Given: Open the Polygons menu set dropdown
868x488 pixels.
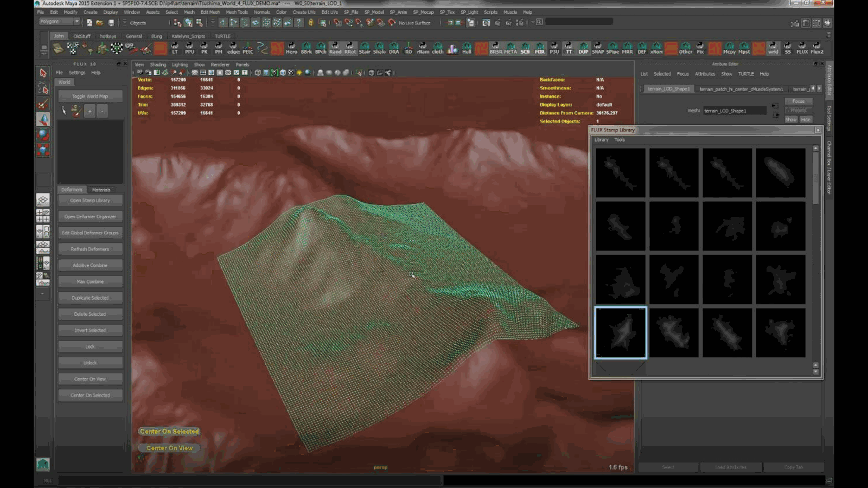Looking at the screenshot, I should point(59,22).
